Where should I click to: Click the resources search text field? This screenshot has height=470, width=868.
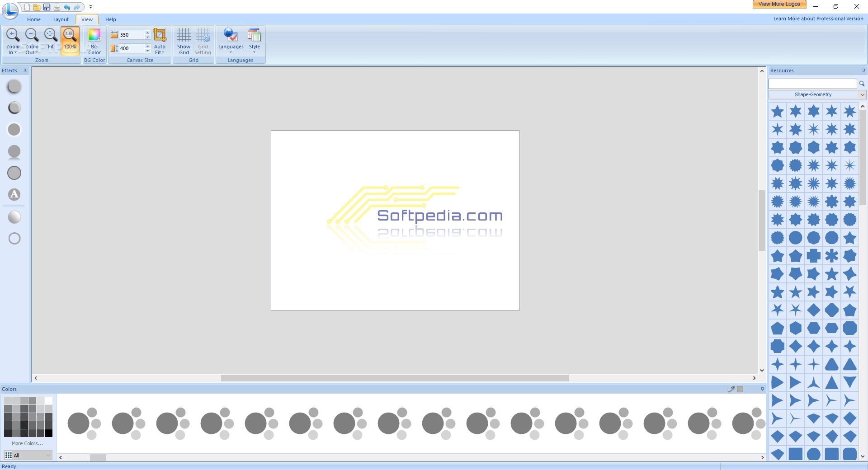pyautogui.click(x=812, y=84)
